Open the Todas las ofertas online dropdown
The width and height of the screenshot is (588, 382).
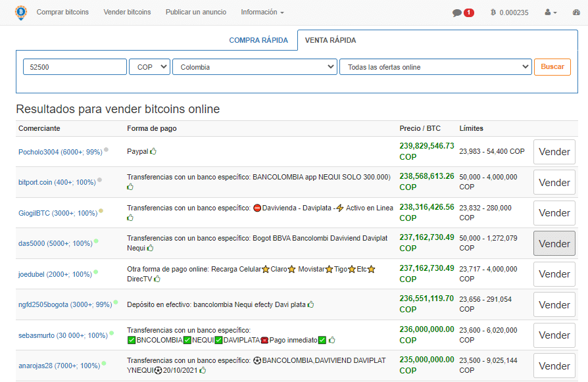point(435,66)
